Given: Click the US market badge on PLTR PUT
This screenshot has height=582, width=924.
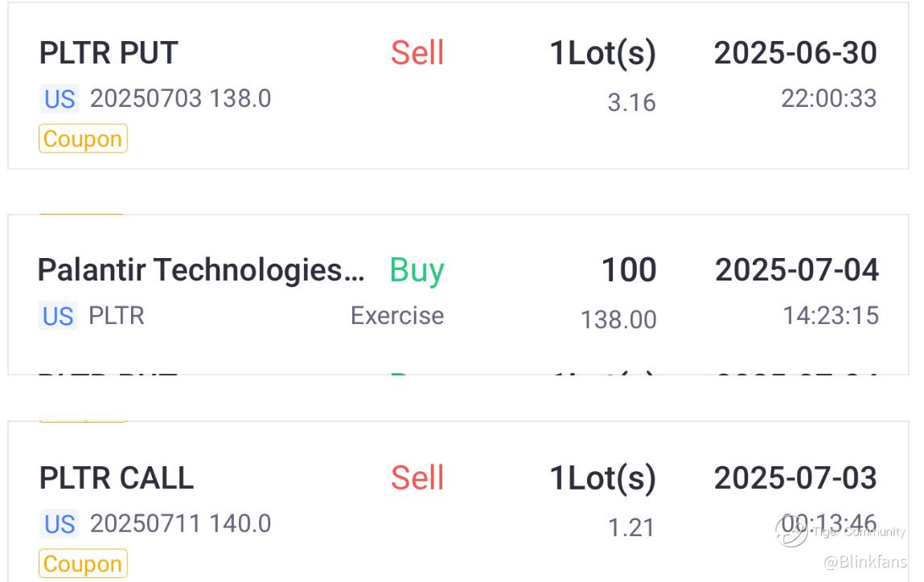Looking at the screenshot, I should tap(59, 99).
